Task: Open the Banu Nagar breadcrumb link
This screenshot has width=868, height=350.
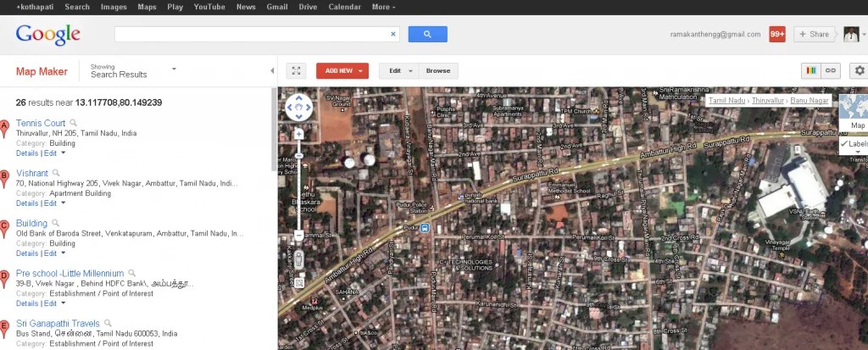Action: tap(810, 100)
